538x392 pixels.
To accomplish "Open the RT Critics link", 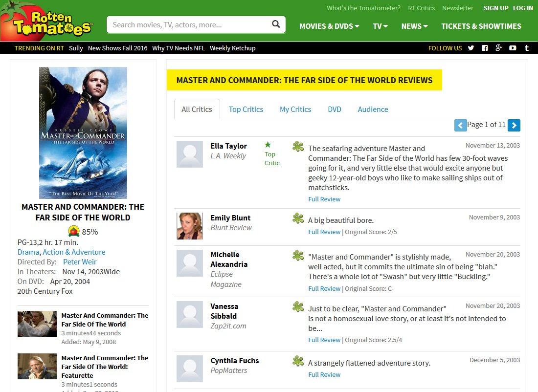I will pos(421,8).
